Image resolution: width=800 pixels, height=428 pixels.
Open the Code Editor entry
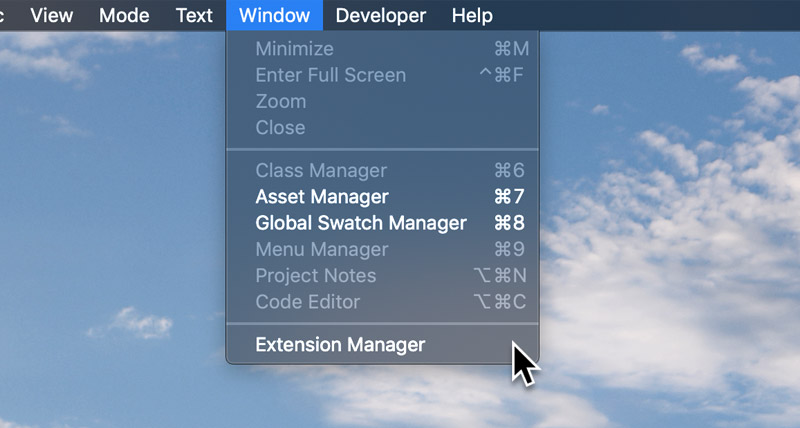[382, 302]
